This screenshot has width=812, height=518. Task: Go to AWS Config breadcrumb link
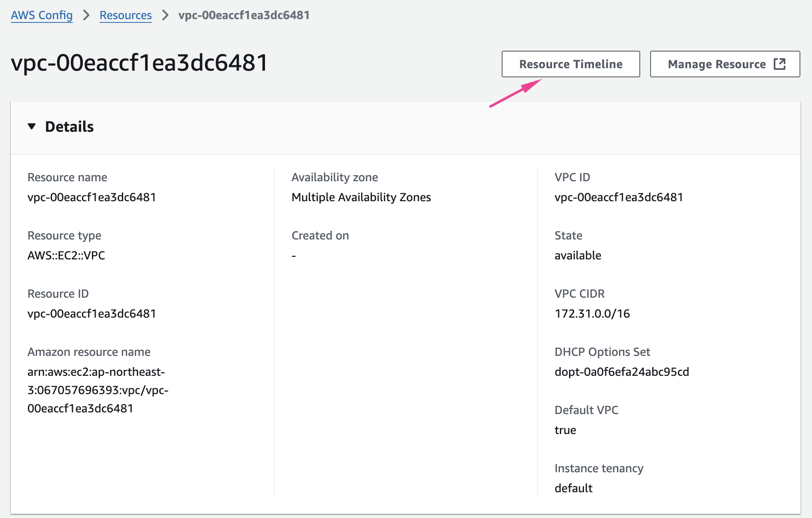(42, 15)
